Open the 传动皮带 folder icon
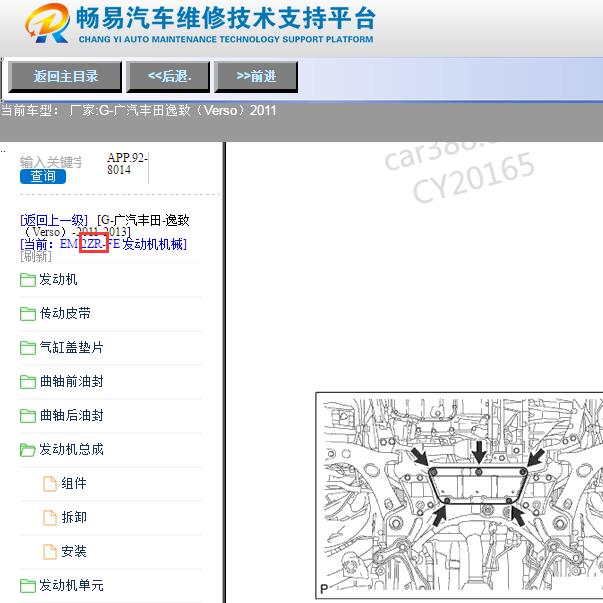Screen dimensions: 603x603 [28, 314]
